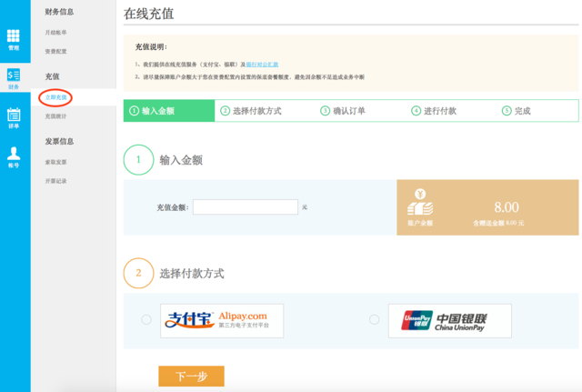This screenshot has height=392, width=582.
Task: Open 资费配置 in the finance menu
Action: click(x=55, y=51)
